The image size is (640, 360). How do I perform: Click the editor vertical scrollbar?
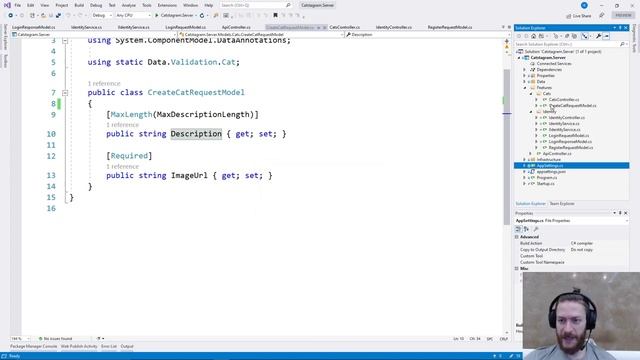(x=507, y=147)
